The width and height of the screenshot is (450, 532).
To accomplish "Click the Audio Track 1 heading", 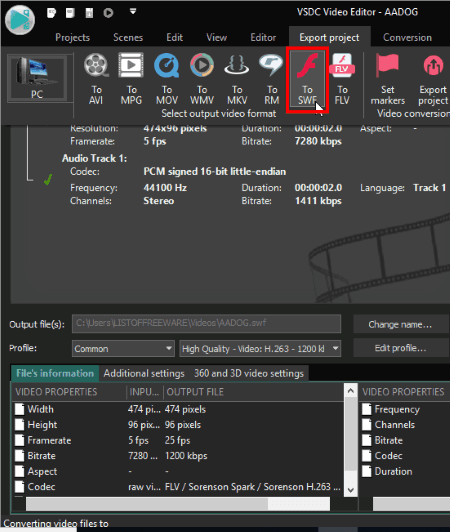I will (94, 158).
